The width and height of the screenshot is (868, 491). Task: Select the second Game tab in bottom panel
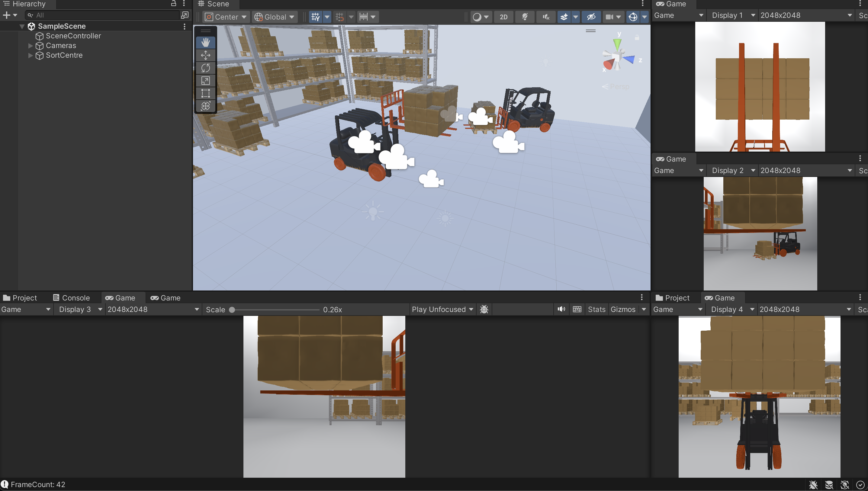coord(166,298)
